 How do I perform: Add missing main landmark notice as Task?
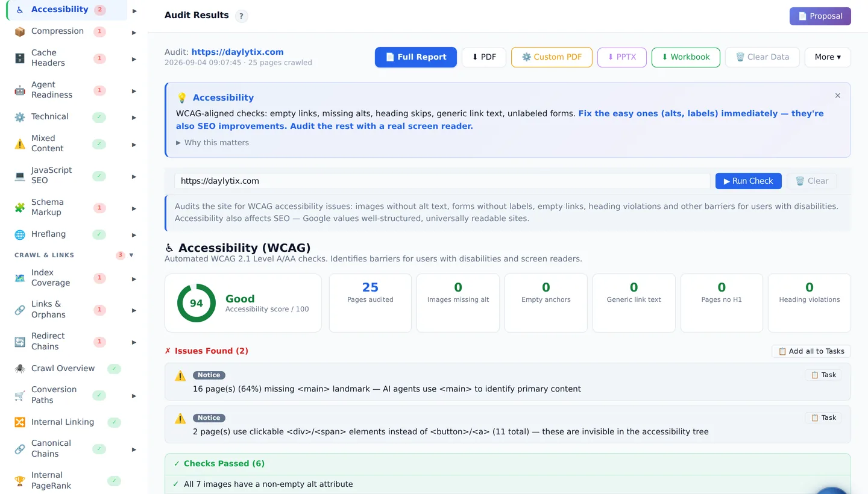(824, 375)
